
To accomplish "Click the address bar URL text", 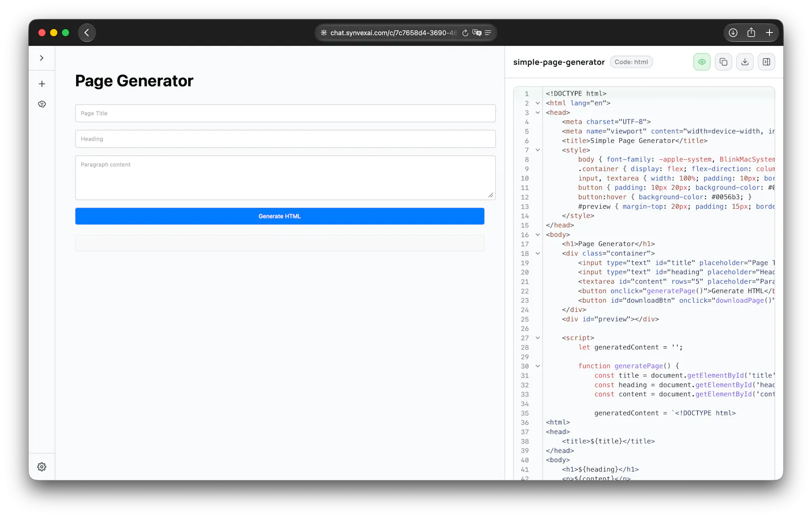I will (x=394, y=33).
